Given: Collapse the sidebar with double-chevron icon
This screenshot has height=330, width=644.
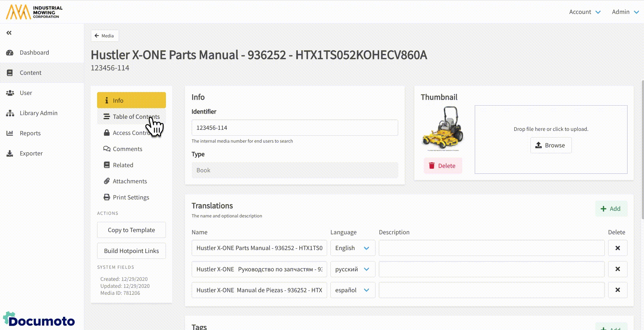Looking at the screenshot, I should pyautogui.click(x=9, y=33).
